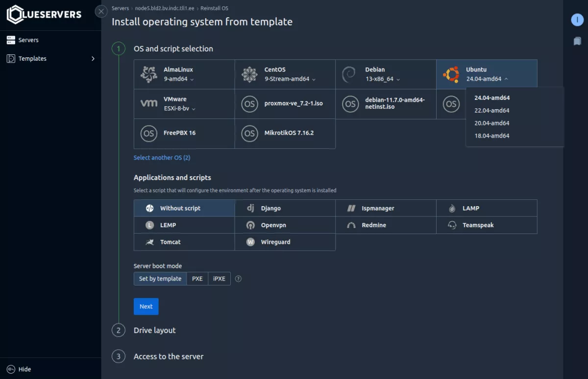The height and width of the screenshot is (379, 588).
Task: Click the CentOS logo icon
Action: click(249, 74)
